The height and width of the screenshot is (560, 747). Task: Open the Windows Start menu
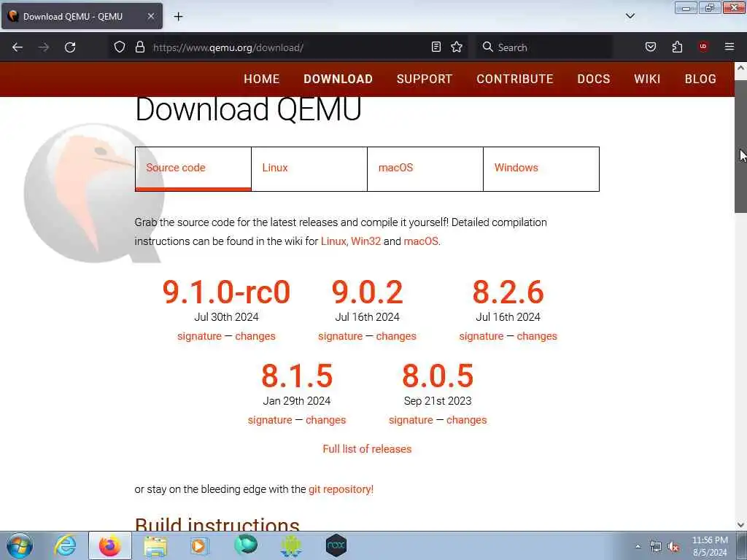(x=20, y=545)
